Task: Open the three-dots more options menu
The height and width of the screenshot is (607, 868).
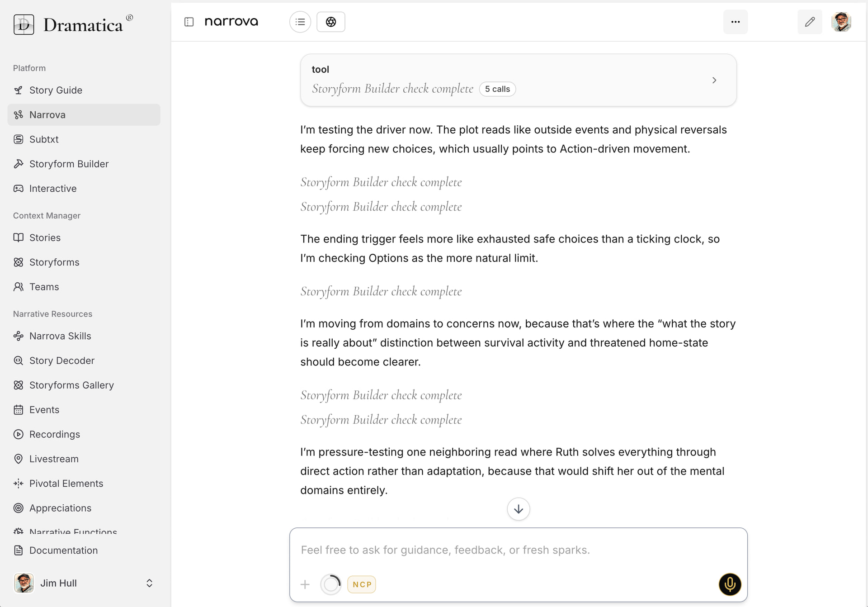Action: pyautogui.click(x=735, y=22)
